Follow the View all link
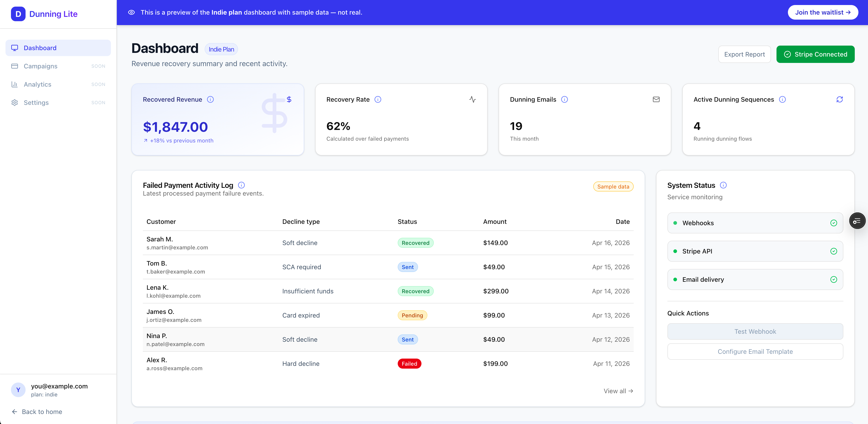This screenshot has height=424, width=868. click(x=618, y=391)
